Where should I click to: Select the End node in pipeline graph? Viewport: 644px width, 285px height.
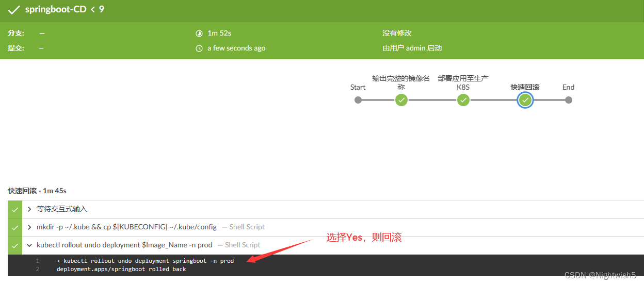[569, 100]
